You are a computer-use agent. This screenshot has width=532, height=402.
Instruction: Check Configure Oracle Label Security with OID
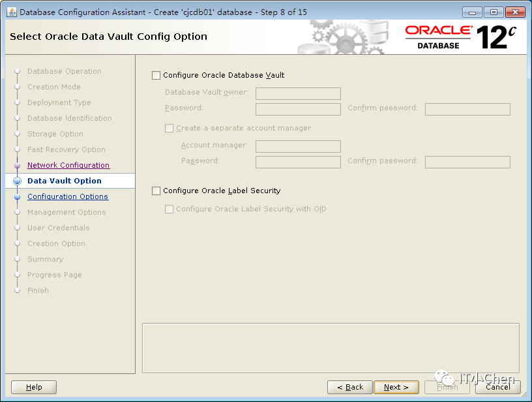coord(169,209)
